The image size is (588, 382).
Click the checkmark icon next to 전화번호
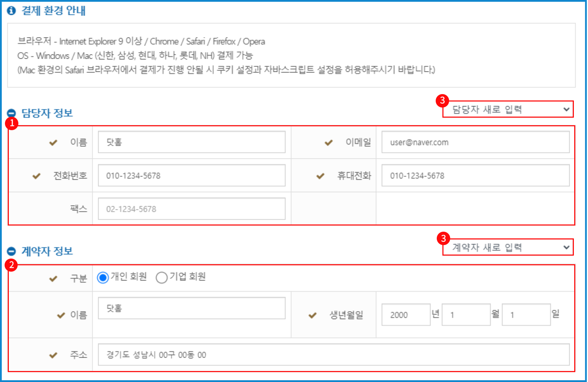pos(36,176)
